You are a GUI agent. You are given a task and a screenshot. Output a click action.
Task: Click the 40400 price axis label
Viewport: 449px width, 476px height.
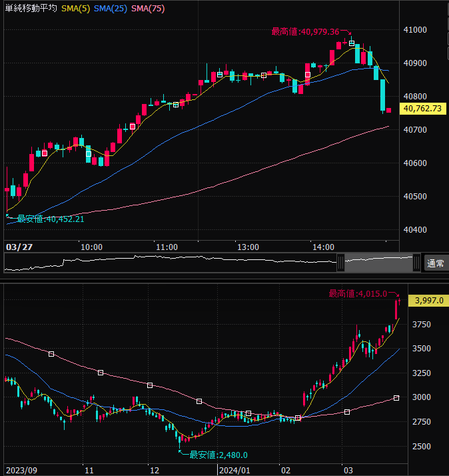click(415, 230)
